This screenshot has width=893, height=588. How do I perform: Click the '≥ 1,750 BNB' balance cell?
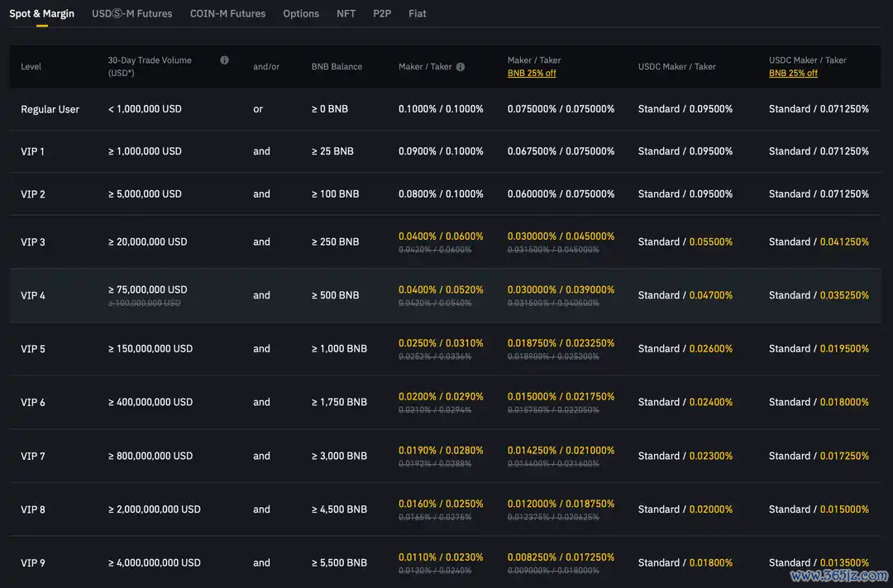tap(339, 402)
